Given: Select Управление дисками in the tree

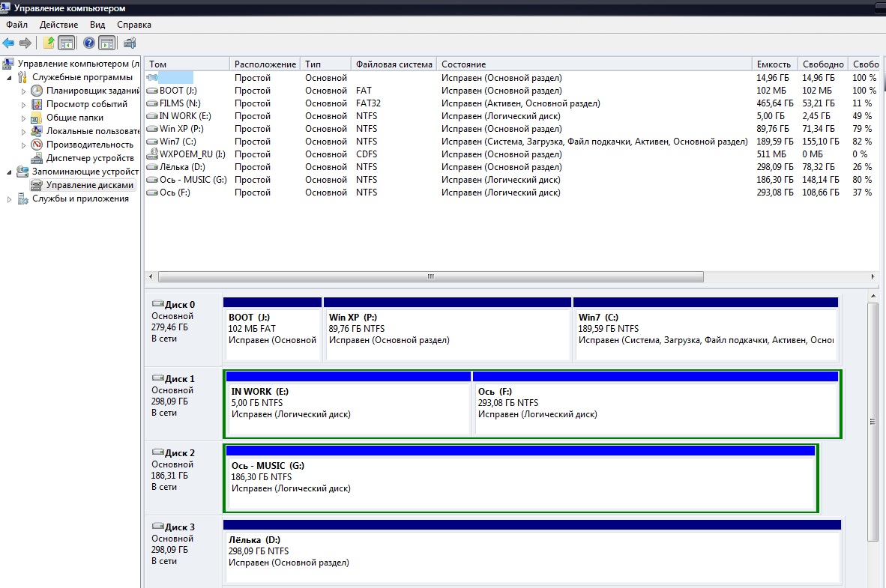Looking at the screenshot, I should [x=89, y=185].
